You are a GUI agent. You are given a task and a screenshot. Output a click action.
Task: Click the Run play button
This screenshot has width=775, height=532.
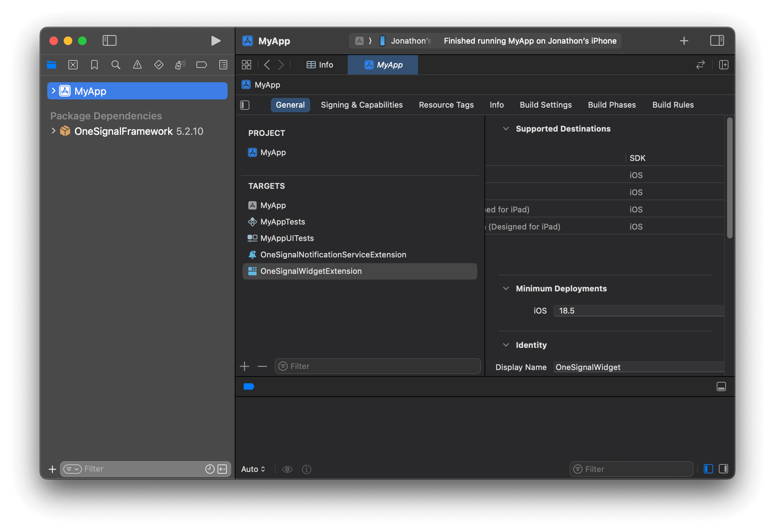[215, 41]
